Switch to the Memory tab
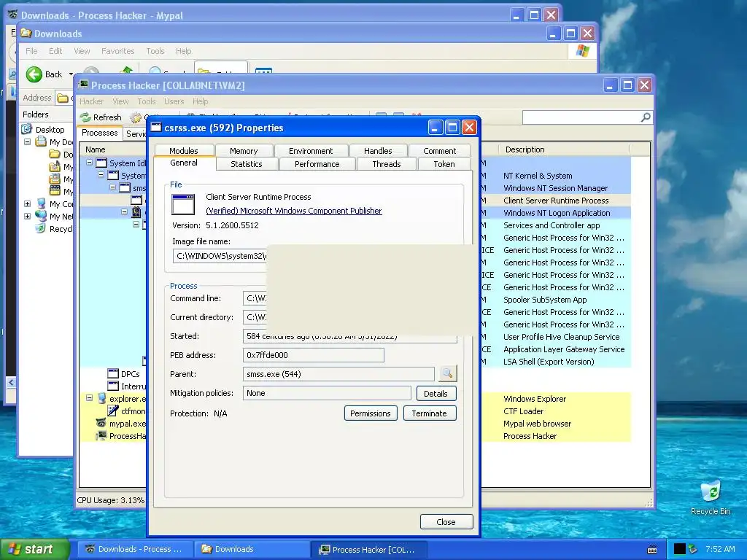 click(x=244, y=150)
